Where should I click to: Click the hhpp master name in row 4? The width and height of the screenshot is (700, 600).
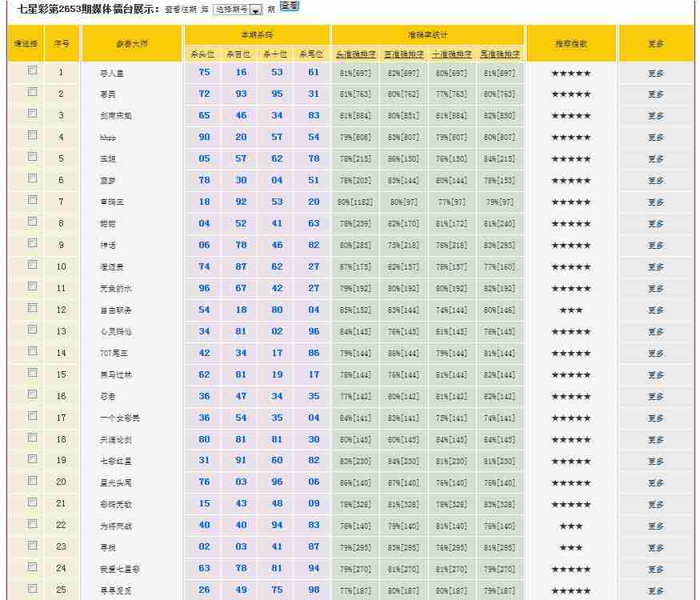pos(98,138)
